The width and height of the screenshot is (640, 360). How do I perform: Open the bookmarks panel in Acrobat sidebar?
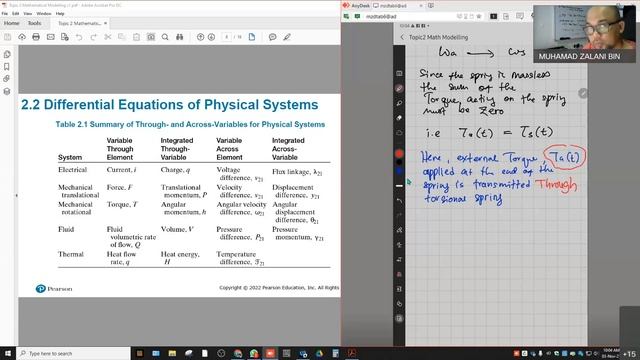(7, 67)
